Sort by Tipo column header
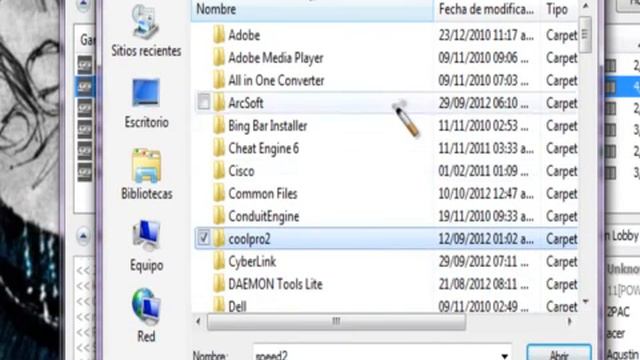The image size is (640, 360). (x=560, y=9)
